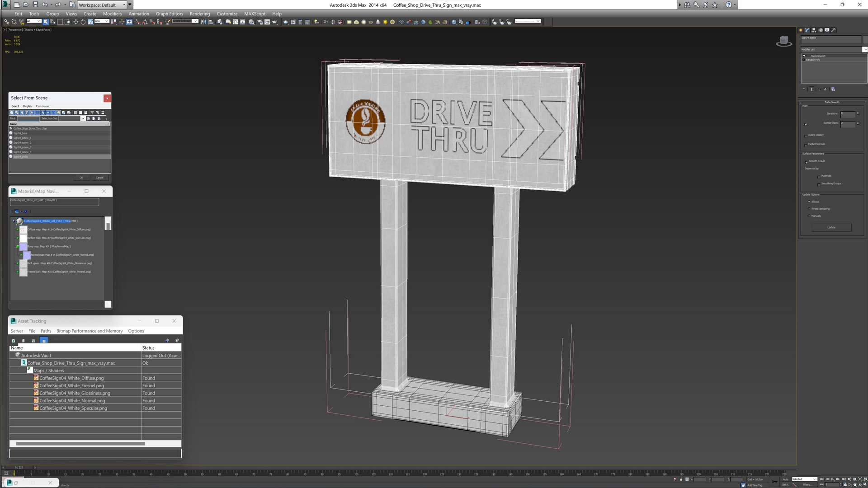The height and width of the screenshot is (488, 868).
Task: Toggle the Render Iters checkbox
Action: click(x=806, y=124)
